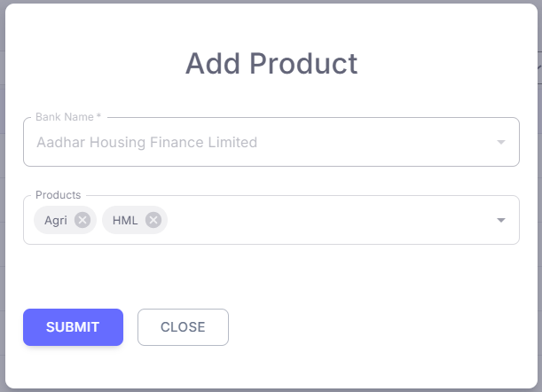
Task: Click the 'Products' field label
Action: point(58,195)
